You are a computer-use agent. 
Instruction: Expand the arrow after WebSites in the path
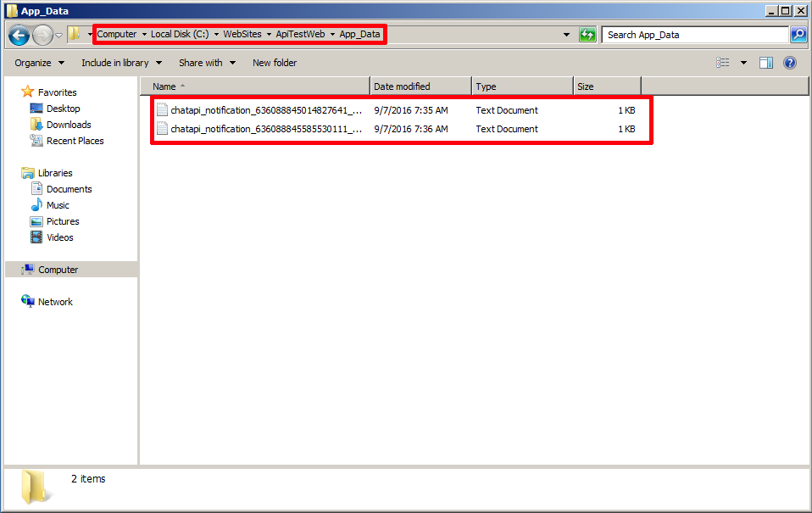click(x=269, y=35)
